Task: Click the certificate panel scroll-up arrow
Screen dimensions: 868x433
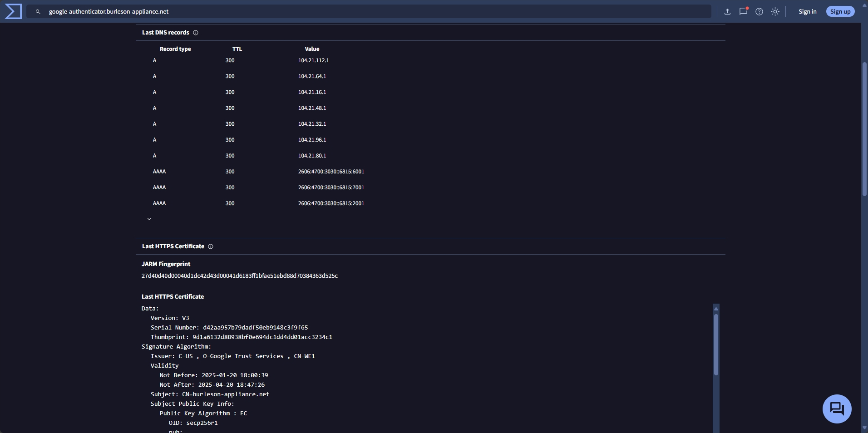Action: coord(716,309)
